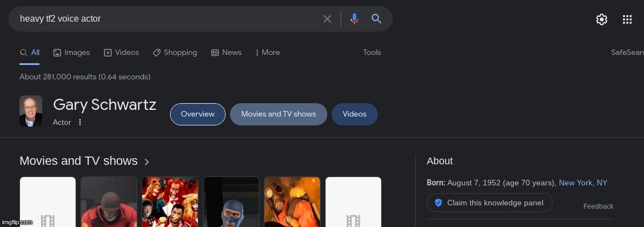Click Claim this knowledge panel button

click(x=490, y=203)
